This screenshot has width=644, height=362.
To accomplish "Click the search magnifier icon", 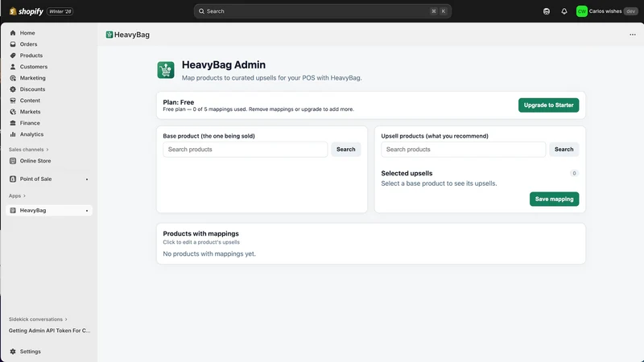I will [x=202, y=11].
